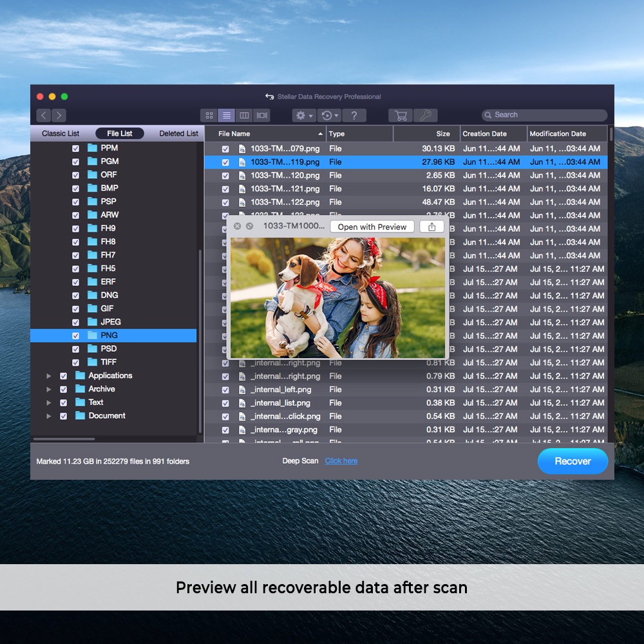
Task: Click the help question mark icon
Action: pyautogui.click(x=354, y=115)
